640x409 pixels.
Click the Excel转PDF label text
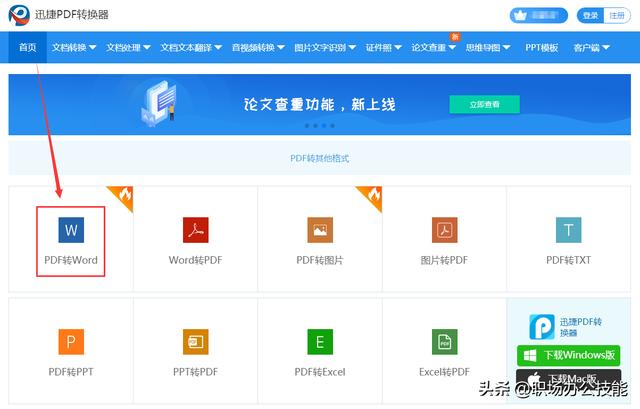point(444,372)
